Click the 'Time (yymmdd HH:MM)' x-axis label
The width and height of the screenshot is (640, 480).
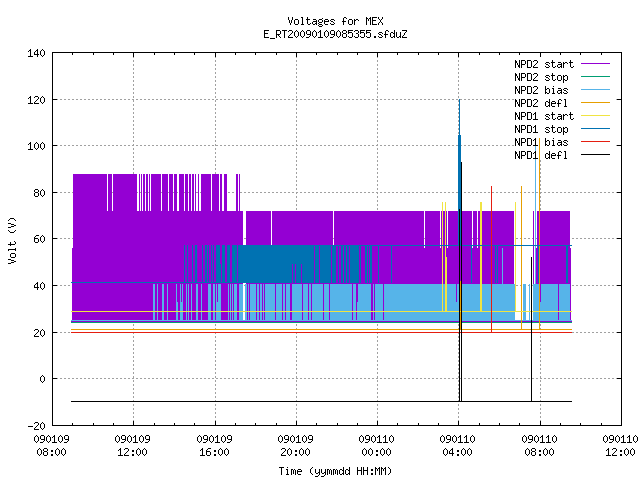click(x=335, y=471)
